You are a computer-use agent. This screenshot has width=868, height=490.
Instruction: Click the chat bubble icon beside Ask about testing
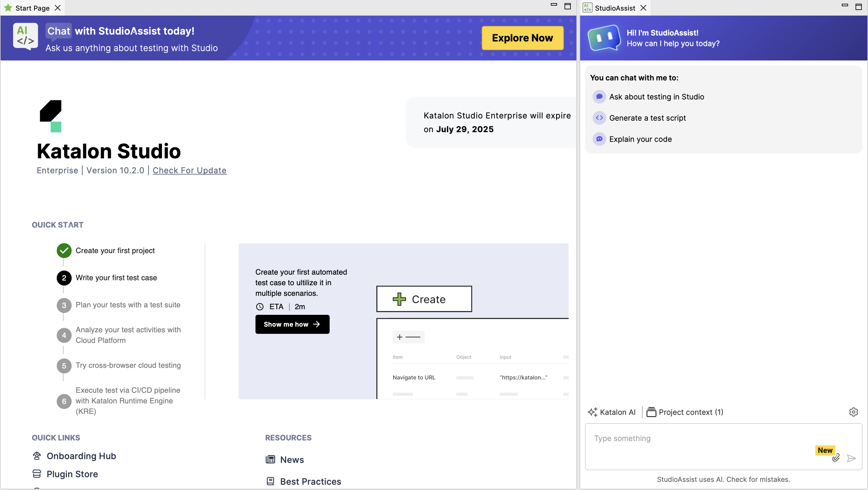coord(599,97)
